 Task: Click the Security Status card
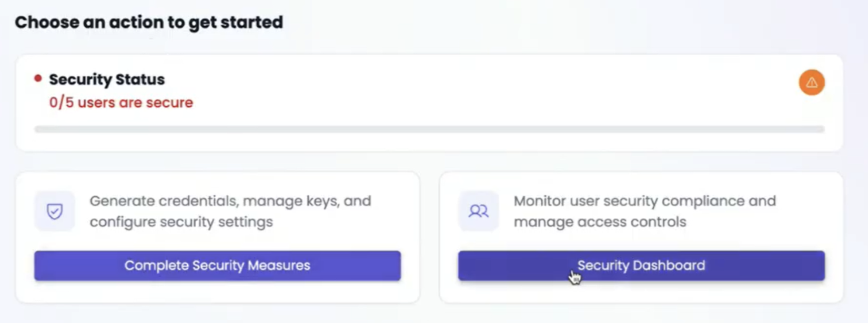click(429, 103)
